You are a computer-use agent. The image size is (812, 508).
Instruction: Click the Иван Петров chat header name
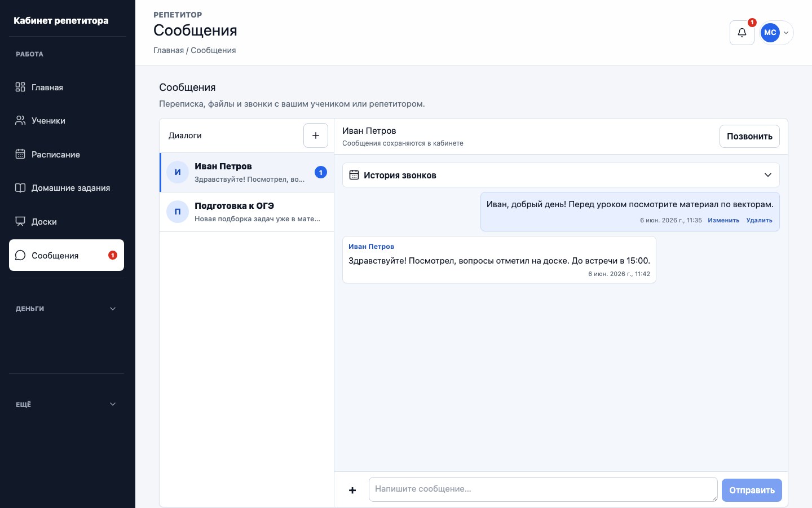[x=369, y=130]
